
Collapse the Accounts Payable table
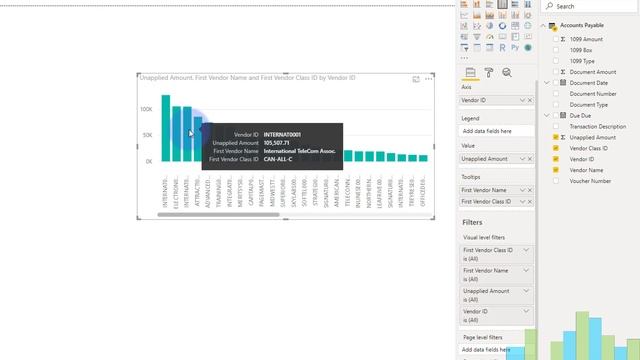[543, 25]
